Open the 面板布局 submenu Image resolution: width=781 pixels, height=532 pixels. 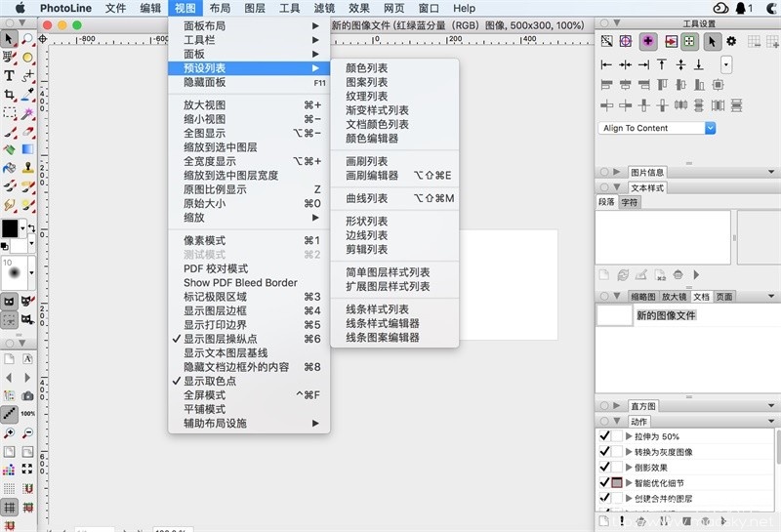point(249,26)
